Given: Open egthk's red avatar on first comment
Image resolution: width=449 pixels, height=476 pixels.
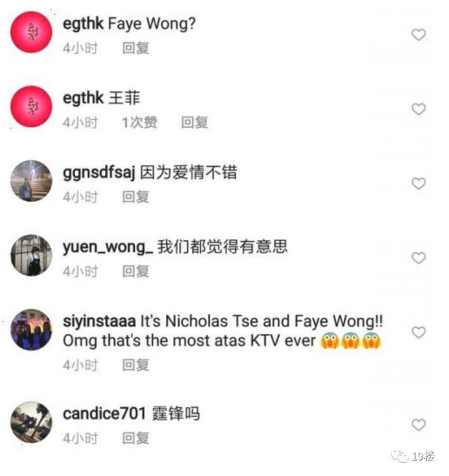Looking at the screenshot, I should click(x=31, y=32).
